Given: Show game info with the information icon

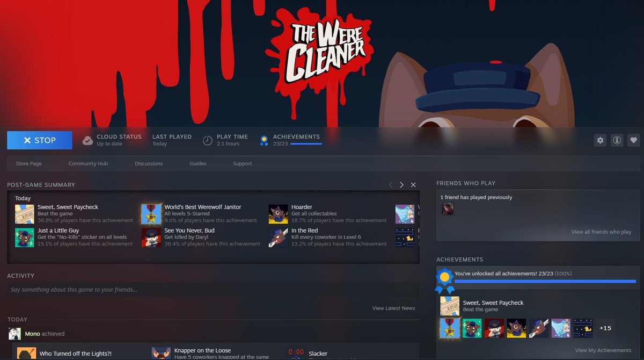Looking at the screenshot, I should click(617, 140).
